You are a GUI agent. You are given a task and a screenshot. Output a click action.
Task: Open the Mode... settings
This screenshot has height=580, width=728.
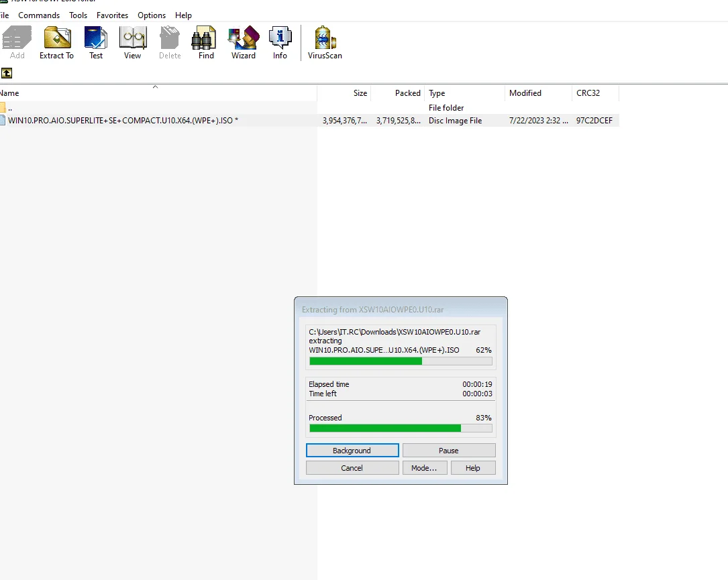424,468
